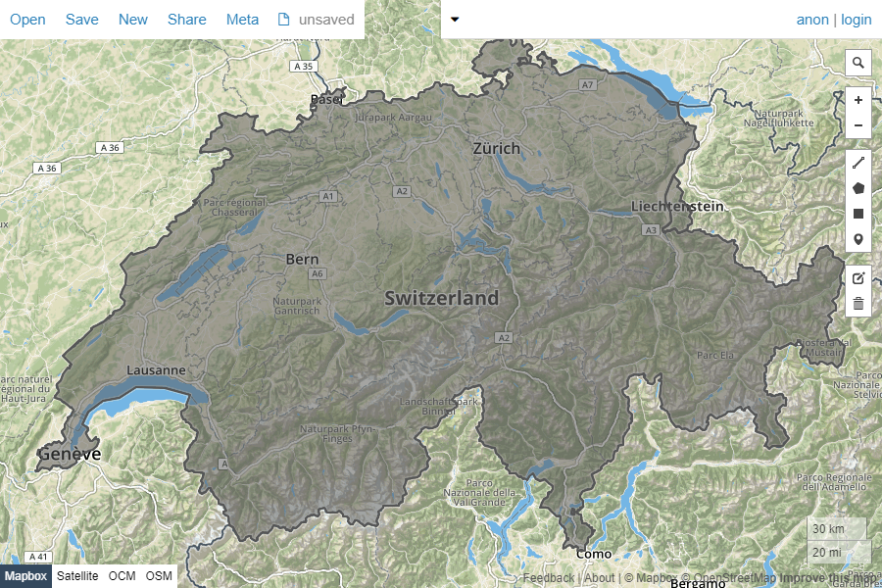The image size is (882, 588).
Task: Activate the draw rectangle tool
Action: (x=857, y=214)
